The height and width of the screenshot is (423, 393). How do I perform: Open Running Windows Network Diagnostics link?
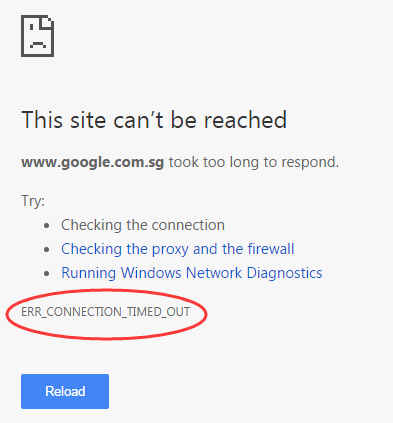[192, 273]
